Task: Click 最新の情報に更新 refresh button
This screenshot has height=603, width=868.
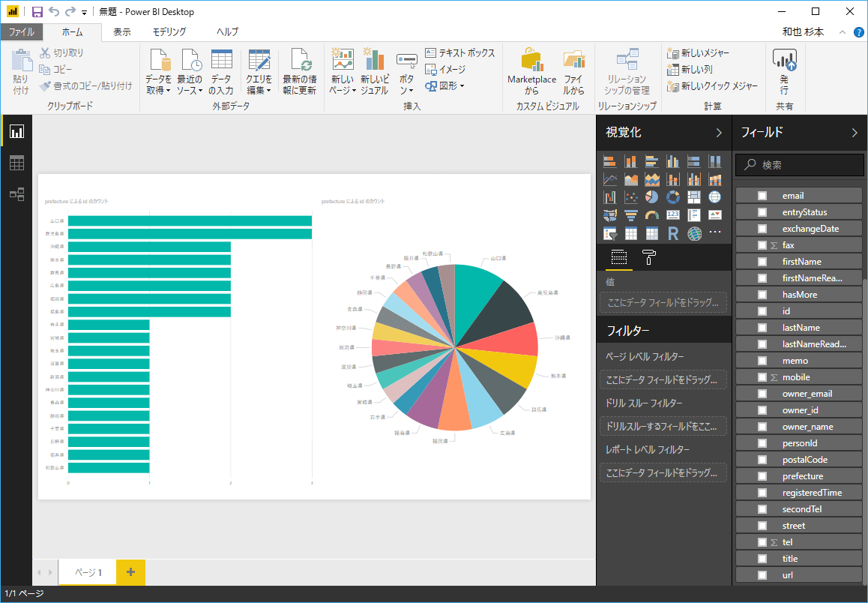Action: (300, 71)
